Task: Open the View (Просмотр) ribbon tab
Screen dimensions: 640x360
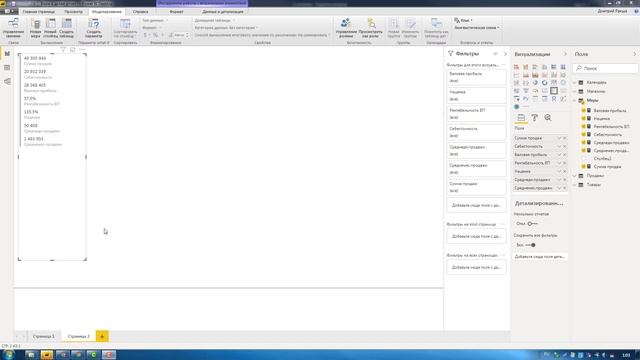Action: 73,12
